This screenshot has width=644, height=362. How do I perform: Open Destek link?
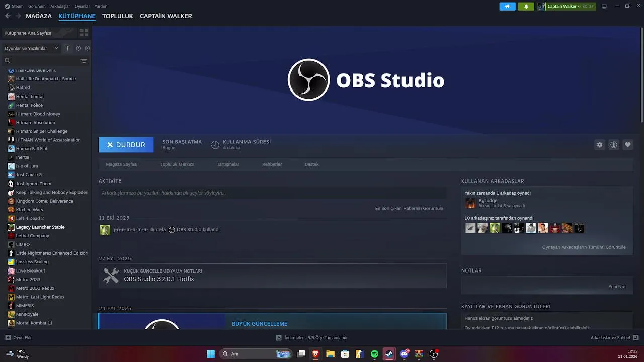click(311, 164)
